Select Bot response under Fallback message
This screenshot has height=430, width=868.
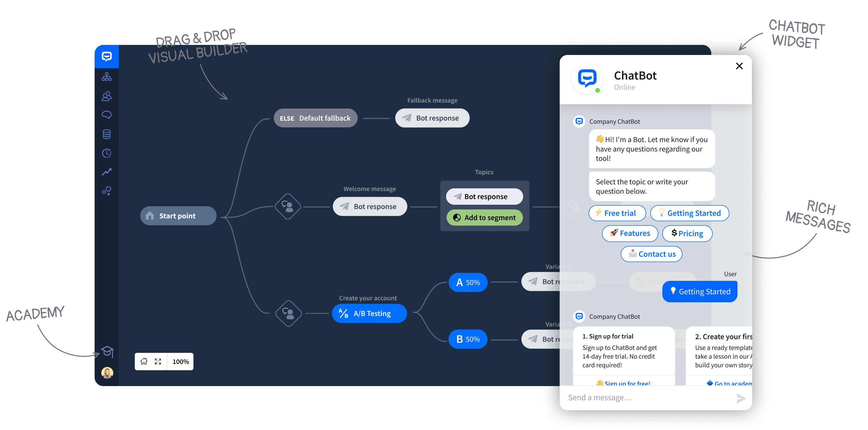tap(432, 118)
